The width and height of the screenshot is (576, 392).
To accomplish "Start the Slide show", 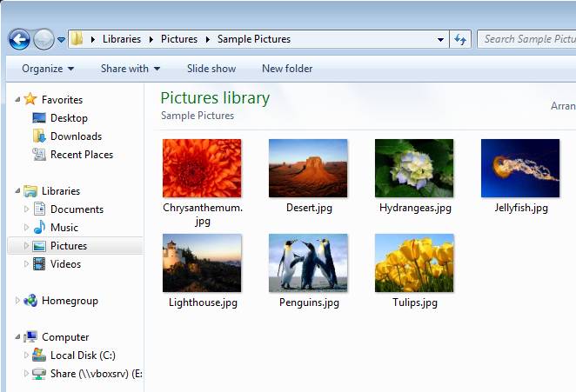I will pyautogui.click(x=211, y=69).
